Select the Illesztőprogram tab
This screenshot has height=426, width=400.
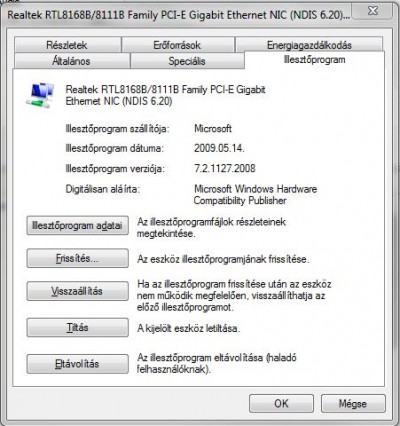(x=314, y=60)
